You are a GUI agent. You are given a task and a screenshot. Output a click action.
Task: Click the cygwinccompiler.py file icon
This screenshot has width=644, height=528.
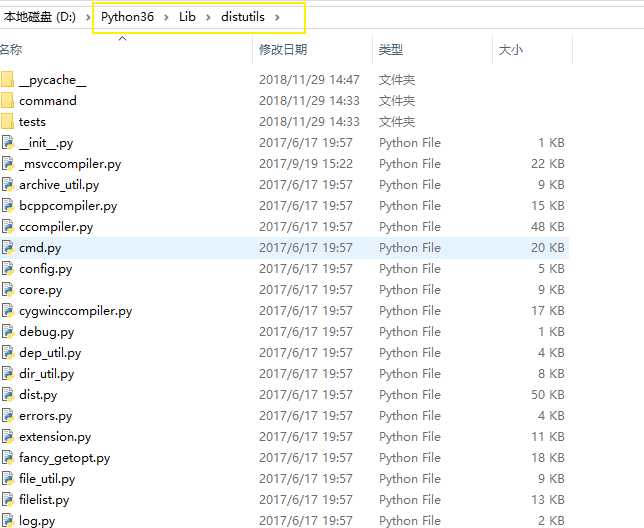7,310
